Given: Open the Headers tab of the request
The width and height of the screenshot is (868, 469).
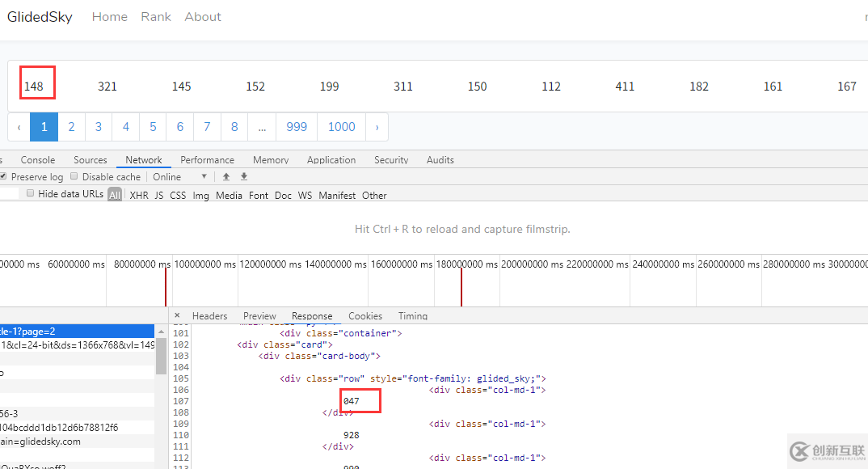Looking at the screenshot, I should coord(210,315).
